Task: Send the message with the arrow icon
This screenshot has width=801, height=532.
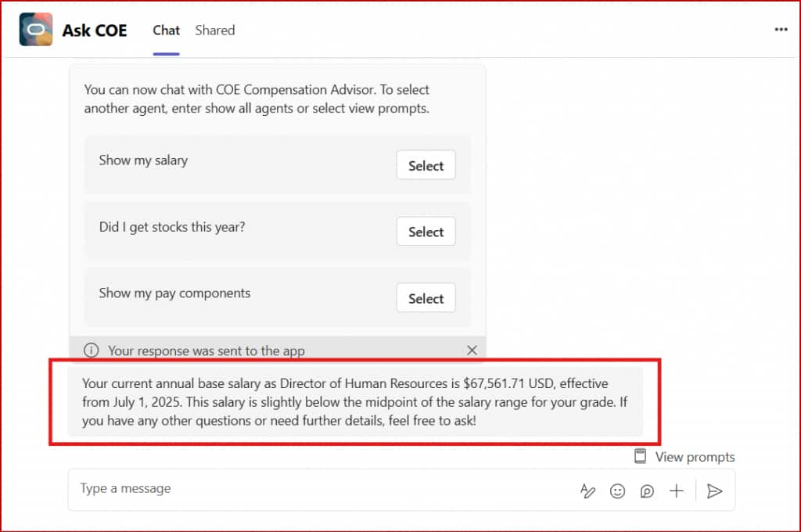Action: pos(714,491)
